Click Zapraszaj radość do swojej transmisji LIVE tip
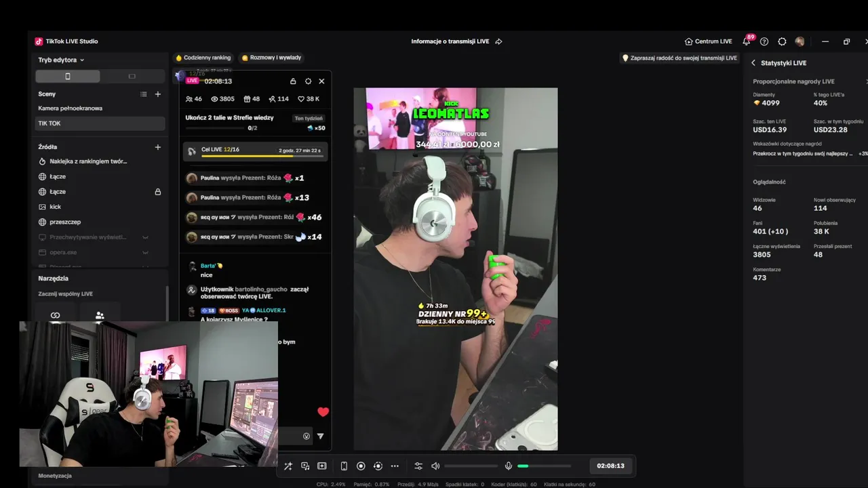The width and height of the screenshot is (868, 488). pyautogui.click(x=679, y=58)
